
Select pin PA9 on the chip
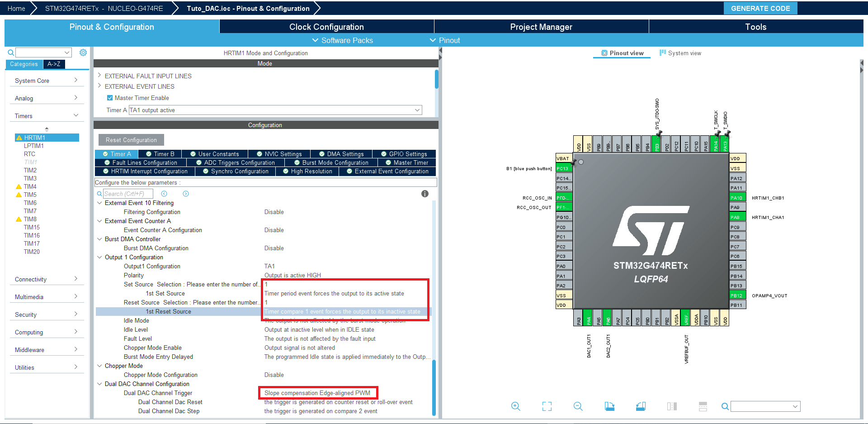tap(737, 207)
